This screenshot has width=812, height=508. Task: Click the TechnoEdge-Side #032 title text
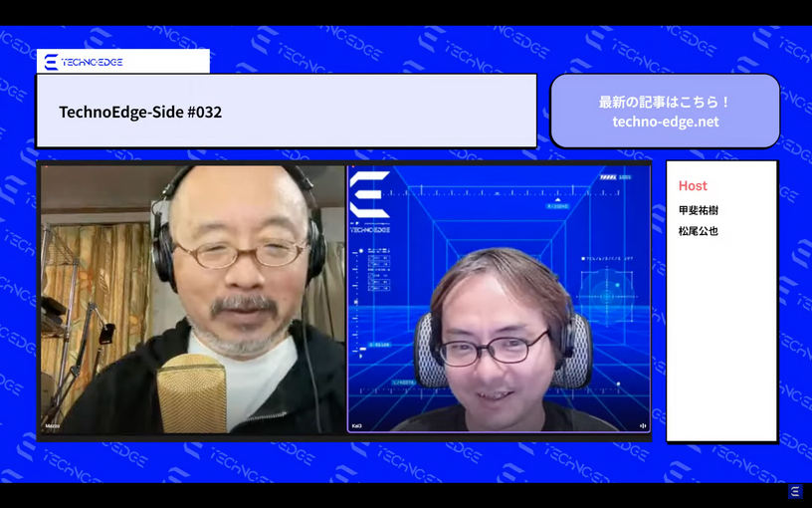140,112
